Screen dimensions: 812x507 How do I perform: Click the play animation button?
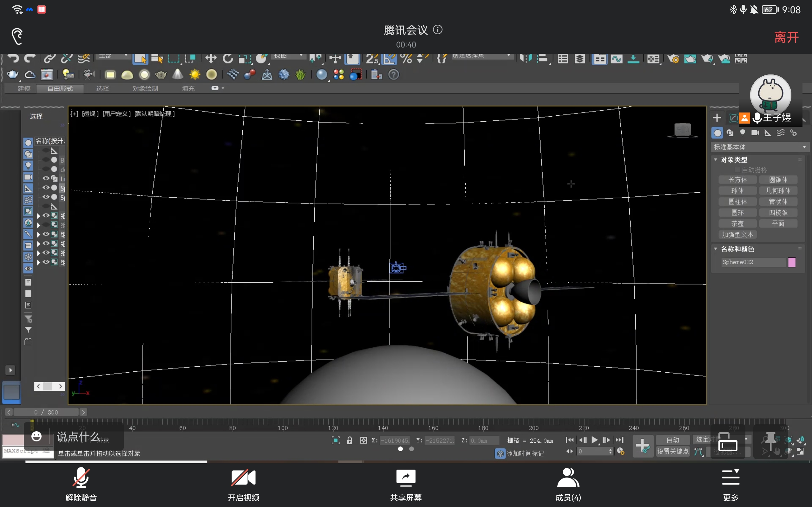point(594,440)
